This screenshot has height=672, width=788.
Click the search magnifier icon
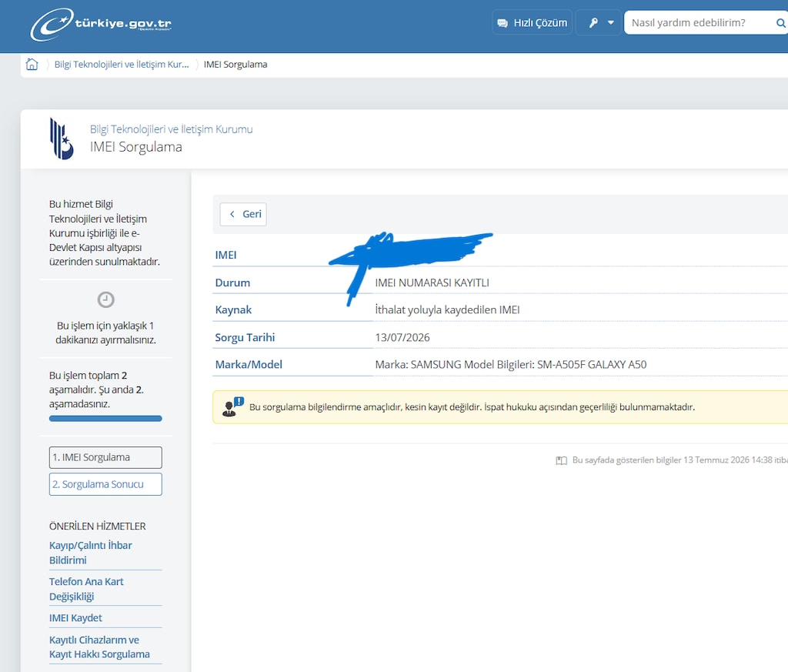point(780,22)
